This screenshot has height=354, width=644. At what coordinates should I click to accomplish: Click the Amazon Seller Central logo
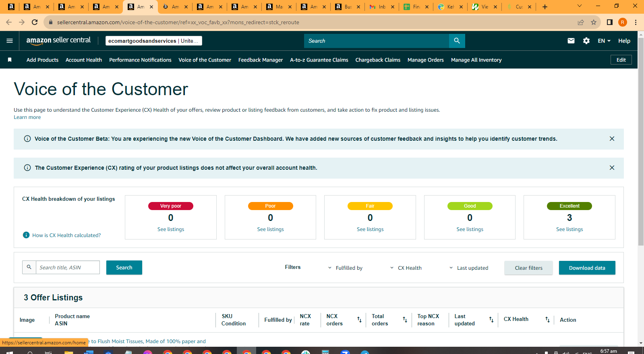pyautogui.click(x=58, y=40)
